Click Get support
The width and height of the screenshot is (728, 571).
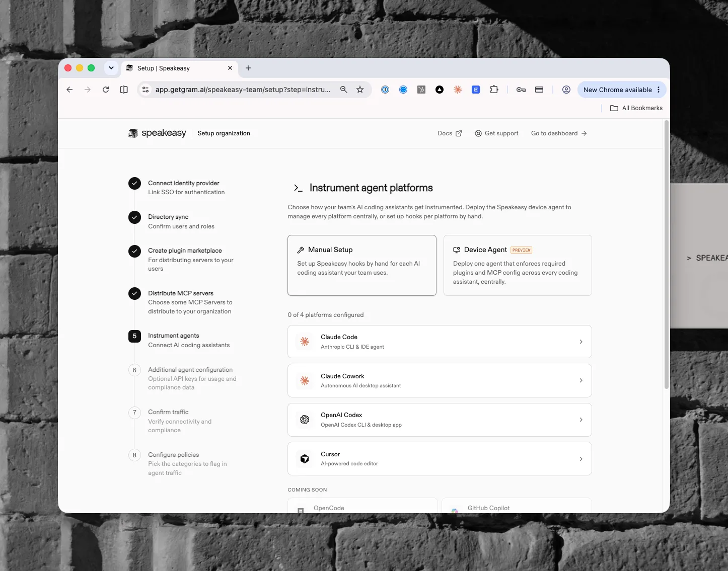[496, 133]
